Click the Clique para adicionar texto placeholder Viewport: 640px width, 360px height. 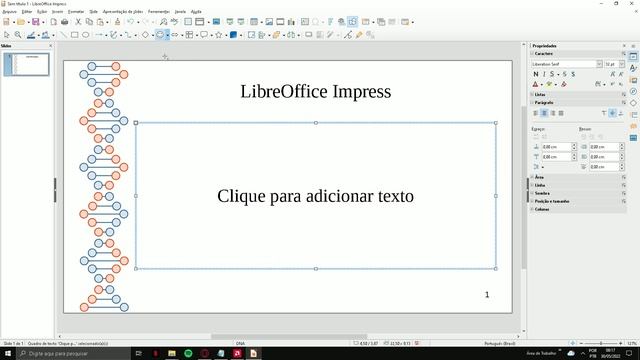pyautogui.click(x=316, y=196)
